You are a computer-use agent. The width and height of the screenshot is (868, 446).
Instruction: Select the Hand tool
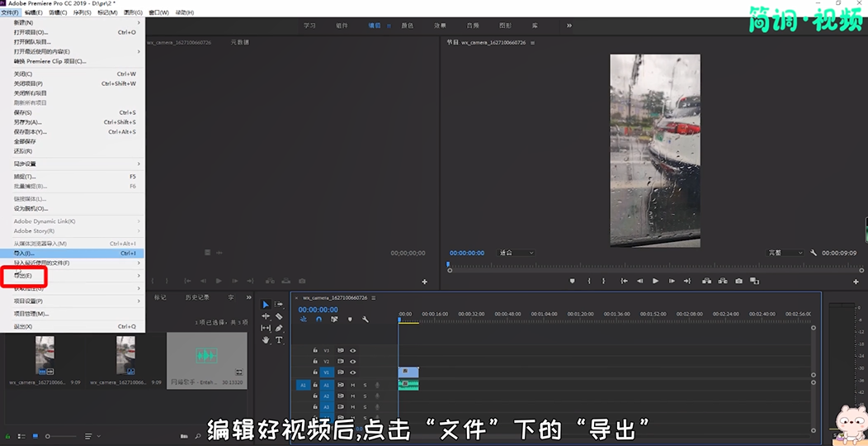tap(266, 339)
